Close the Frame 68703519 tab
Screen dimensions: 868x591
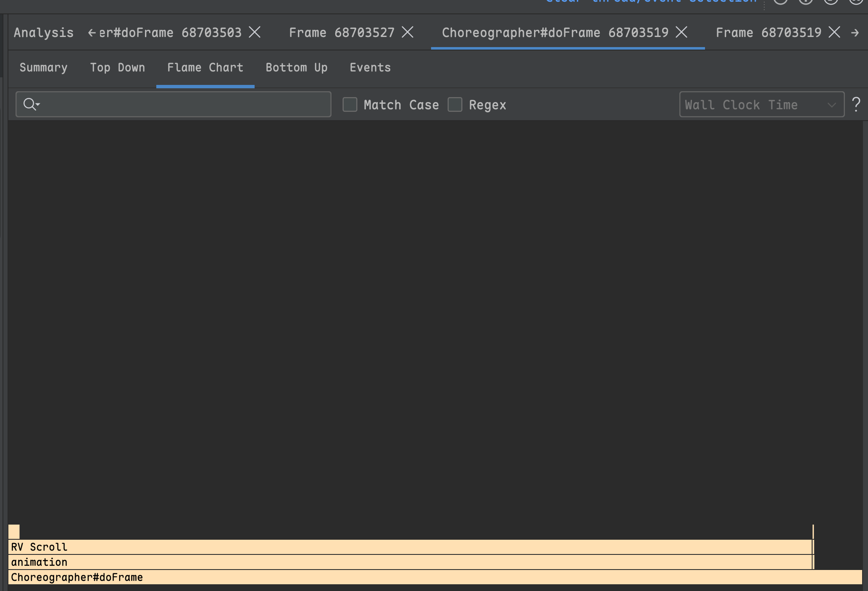(x=834, y=32)
